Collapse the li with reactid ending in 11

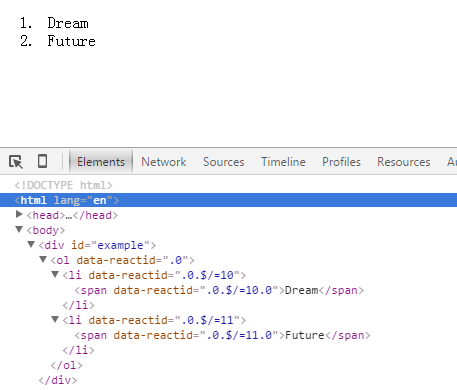55,319
